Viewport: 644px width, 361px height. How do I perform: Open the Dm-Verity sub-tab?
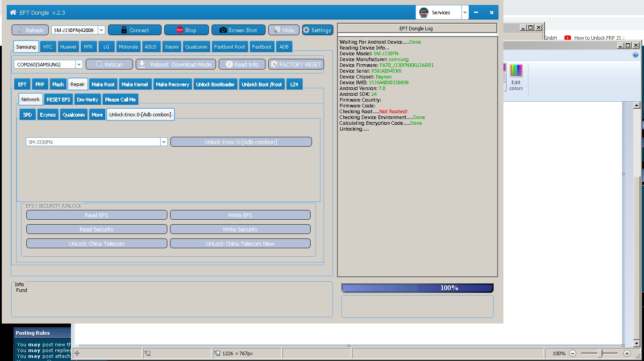click(x=87, y=99)
